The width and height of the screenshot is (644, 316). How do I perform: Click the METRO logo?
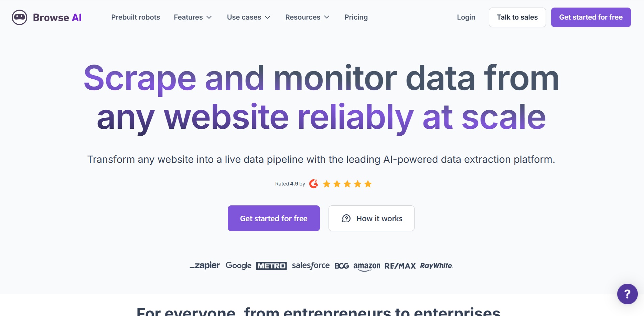pos(271,266)
